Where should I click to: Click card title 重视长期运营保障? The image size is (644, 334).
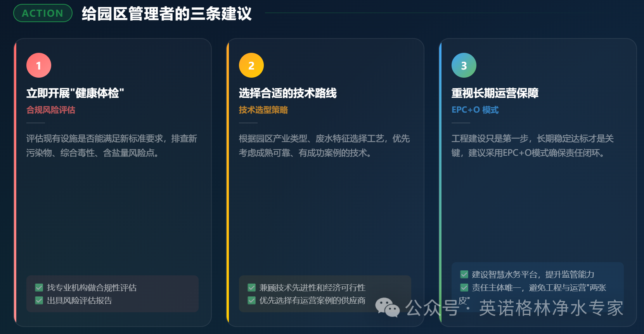(x=495, y=93)
